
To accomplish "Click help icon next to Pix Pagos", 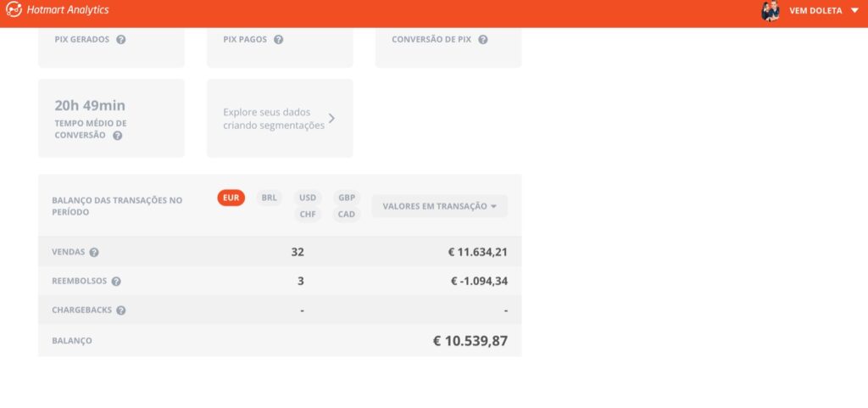I will tap(278, 40).
